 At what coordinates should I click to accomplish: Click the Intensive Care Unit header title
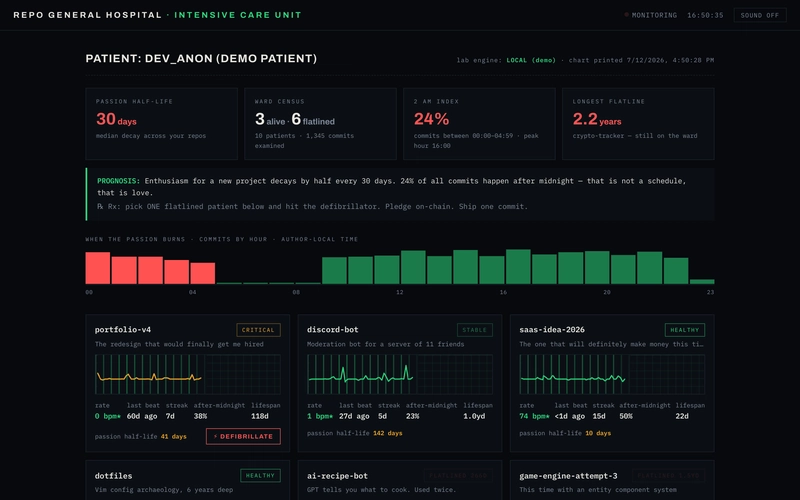238,15
